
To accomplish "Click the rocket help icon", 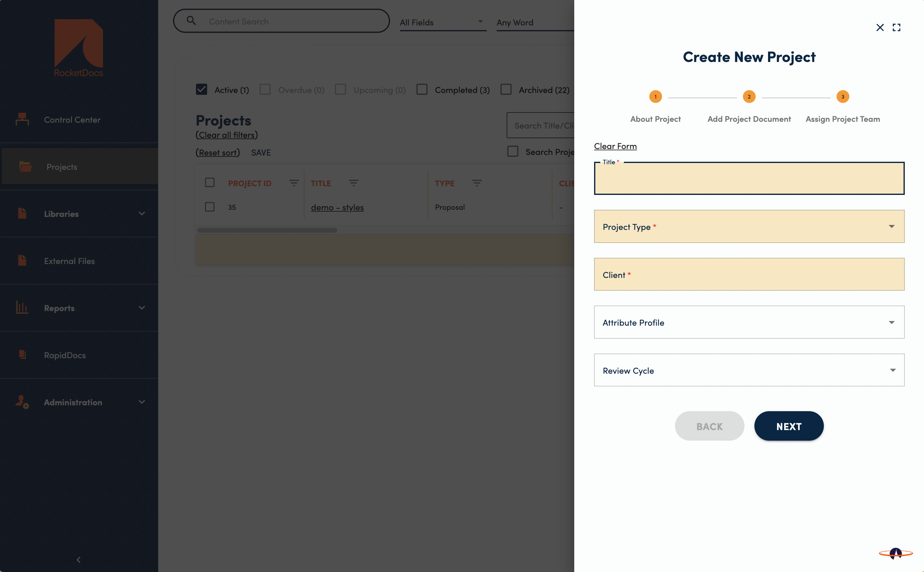I will coord(895,553).
